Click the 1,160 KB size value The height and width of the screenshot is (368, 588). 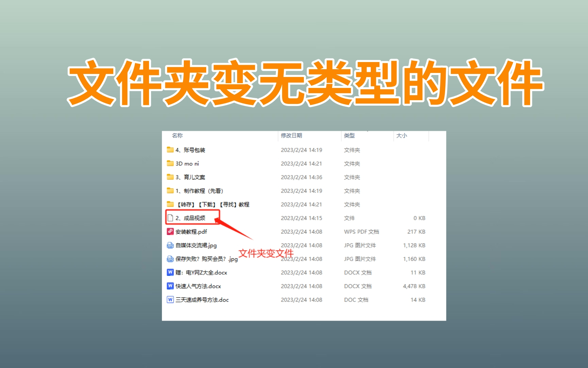pos(414,259)
